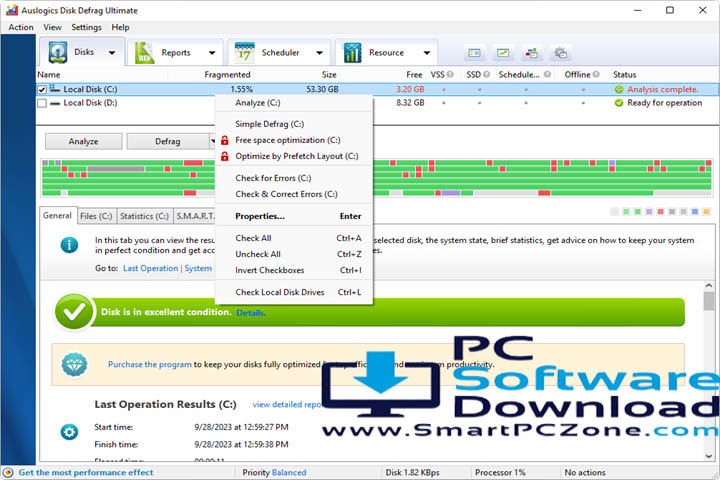This screenshot has width=720, height=480.
Task: Open the Help menu
Action: tap(120, 27)
